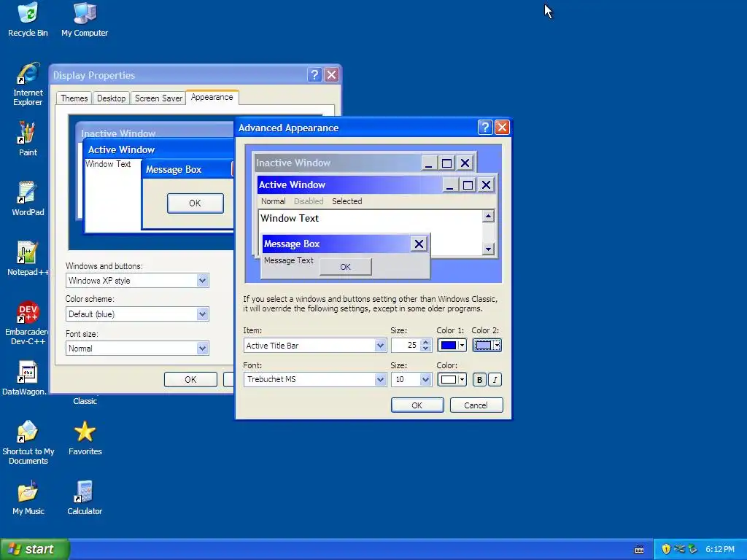Click Normal menu item in preview
Viewport: 747px width, 560px height.
pos(273,201)
